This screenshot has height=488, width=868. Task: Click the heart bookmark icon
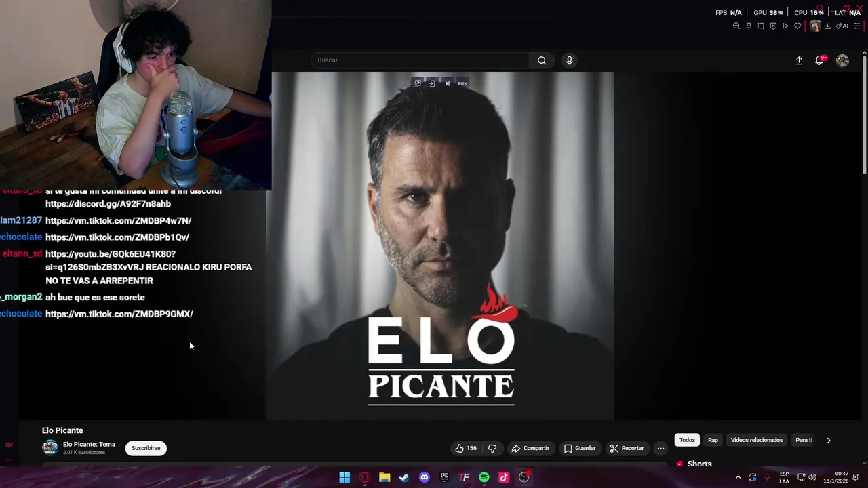click(x=797, y=26)
